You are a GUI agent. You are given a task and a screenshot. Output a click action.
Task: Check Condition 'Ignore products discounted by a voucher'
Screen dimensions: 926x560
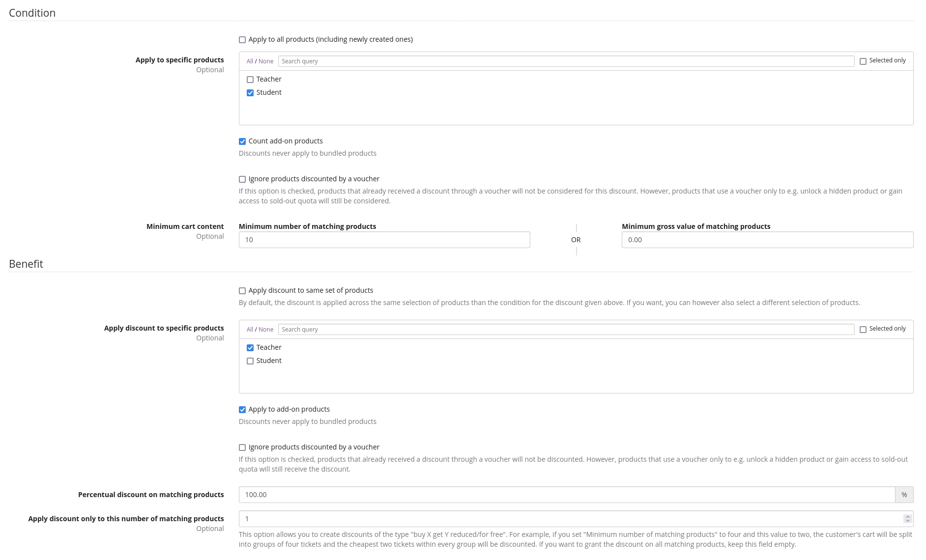[x=242, y=179]
